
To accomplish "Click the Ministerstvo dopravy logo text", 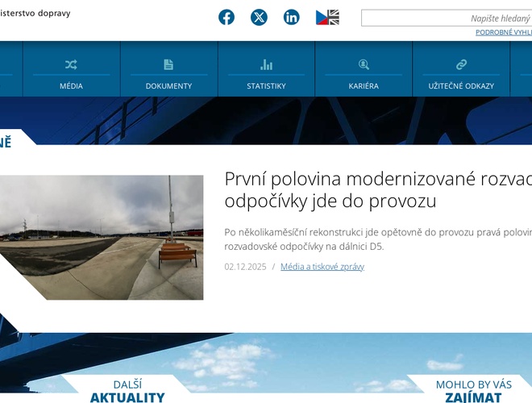I will (35, 13).
